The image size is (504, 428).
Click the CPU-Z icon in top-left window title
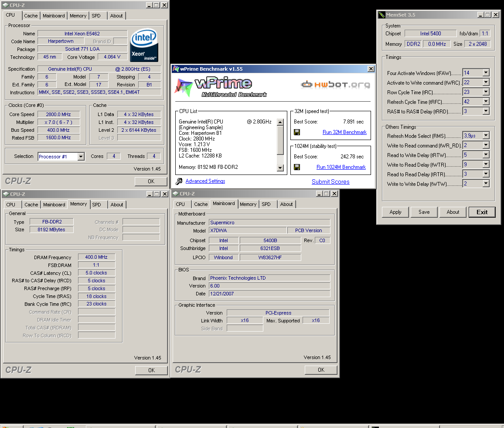pyautogui.click(x=6, y=5)
